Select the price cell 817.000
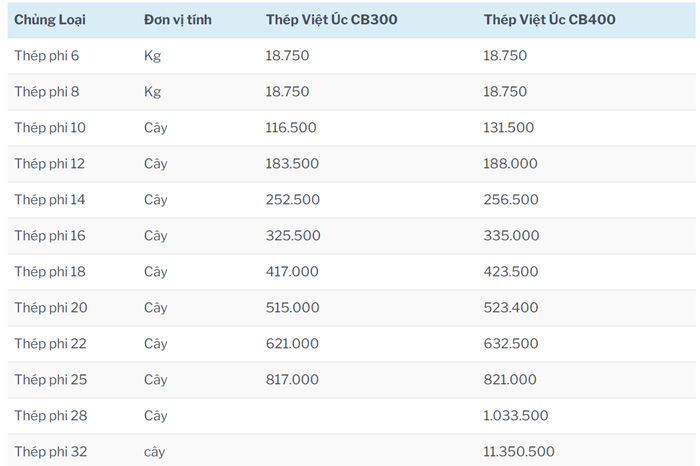The width and height of the screenshot is (700, 466). pyautogui.click(x=292, y=380)
